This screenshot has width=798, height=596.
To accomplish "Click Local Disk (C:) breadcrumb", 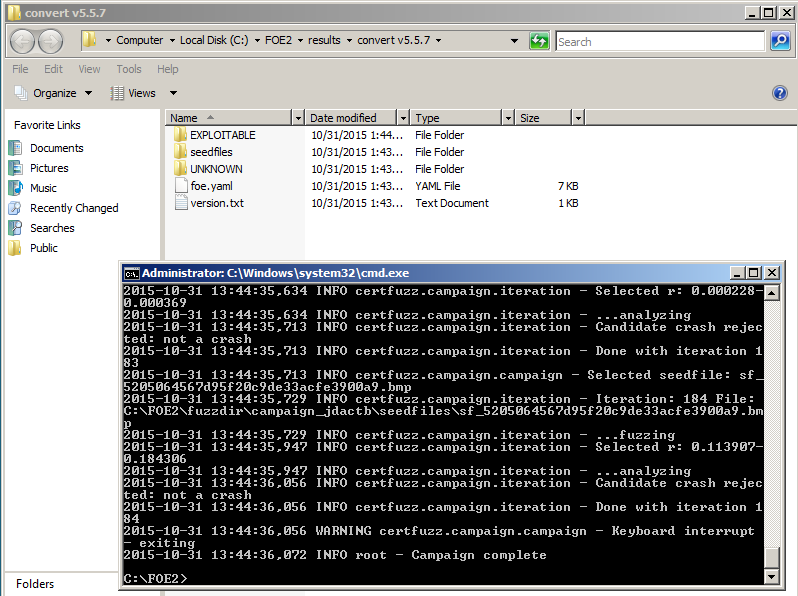I will pyautogui.click(x=214, y=40).
